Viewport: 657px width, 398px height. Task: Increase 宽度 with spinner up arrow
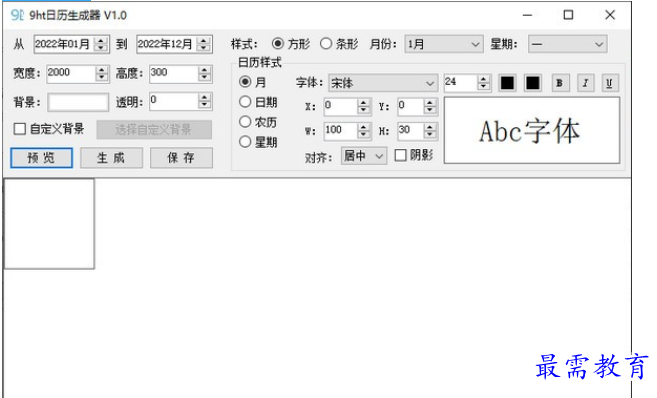pos(102,70)
